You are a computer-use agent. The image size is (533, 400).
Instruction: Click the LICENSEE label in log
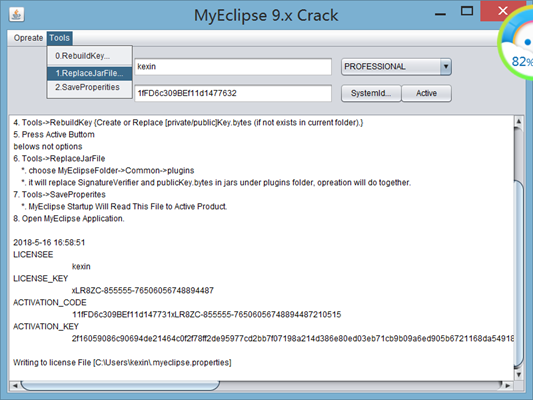pyautogui.click(x=33, y=255)
